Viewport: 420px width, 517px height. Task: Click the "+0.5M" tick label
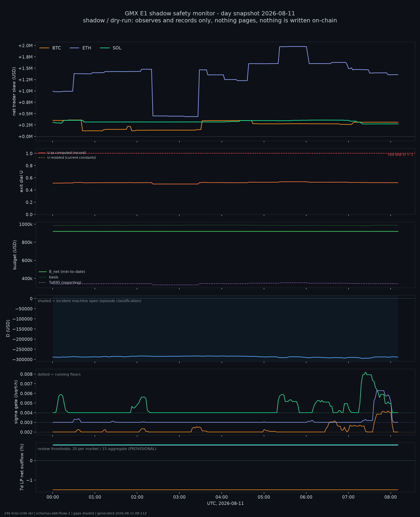[x=25, y=114]
